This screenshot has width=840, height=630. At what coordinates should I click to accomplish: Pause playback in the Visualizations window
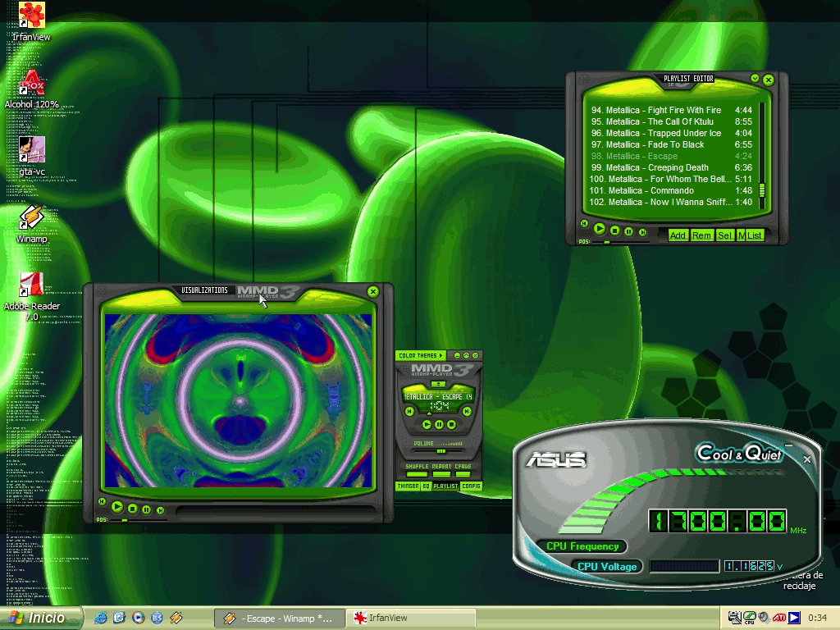pos(146,509)
